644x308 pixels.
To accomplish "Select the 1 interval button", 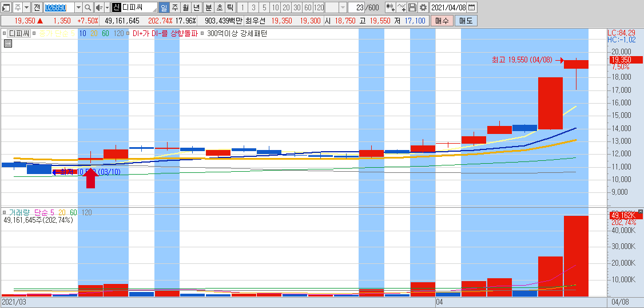I will [x=243, y=7].
